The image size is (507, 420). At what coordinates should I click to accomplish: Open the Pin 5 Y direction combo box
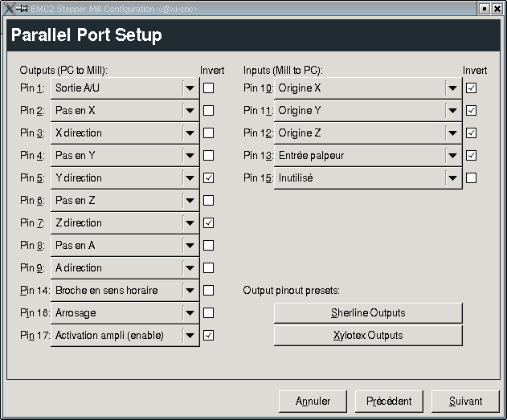pyautogui.click(x=125, y=178)
